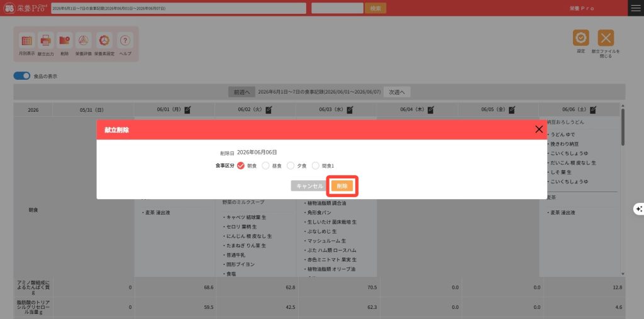Click the sparkle assistant icon at right edge

639,208
